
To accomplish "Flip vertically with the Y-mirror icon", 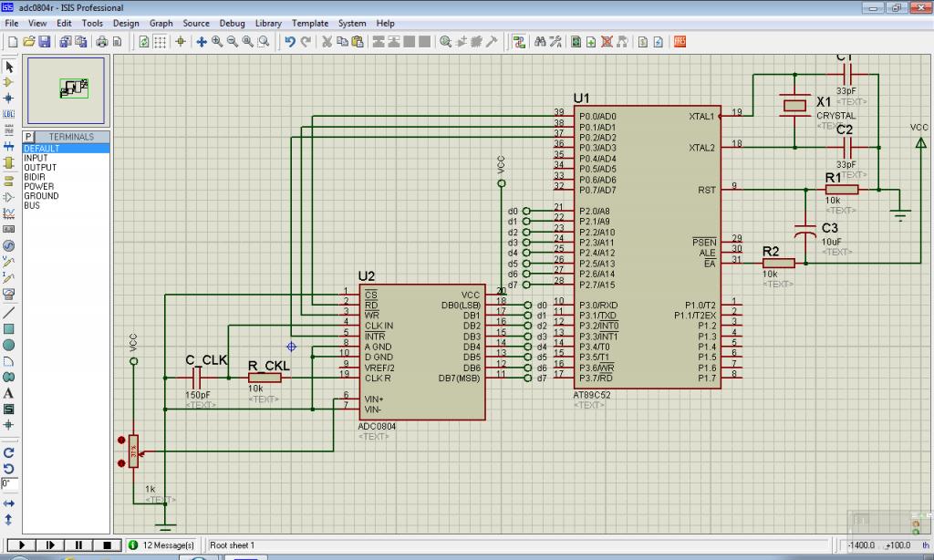I will pyautogui.click(x=9, y=520).
